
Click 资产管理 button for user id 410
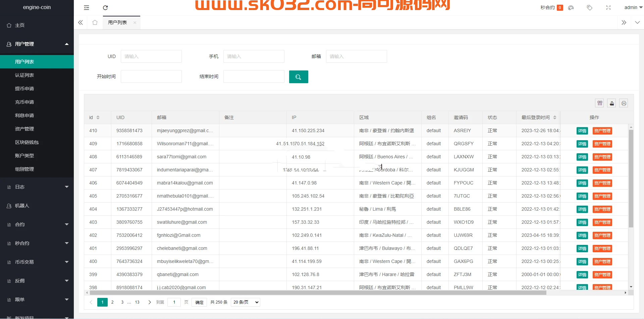tap(602, 131)
